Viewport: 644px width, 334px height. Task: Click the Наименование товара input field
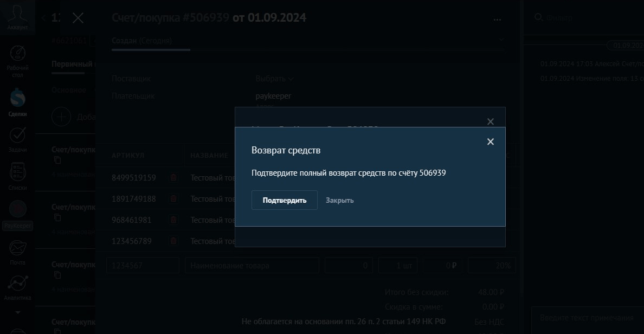point(252,266)
